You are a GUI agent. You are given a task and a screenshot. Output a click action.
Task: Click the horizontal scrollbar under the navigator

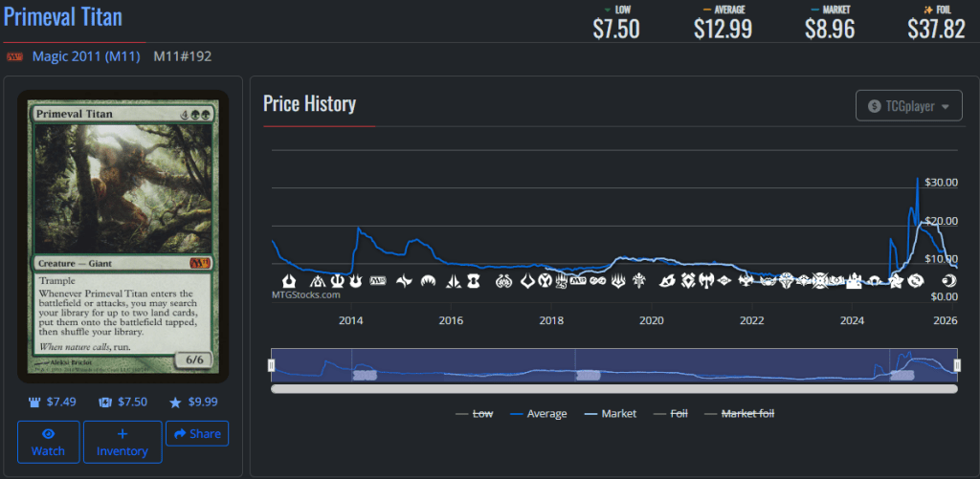coord(613,388)
